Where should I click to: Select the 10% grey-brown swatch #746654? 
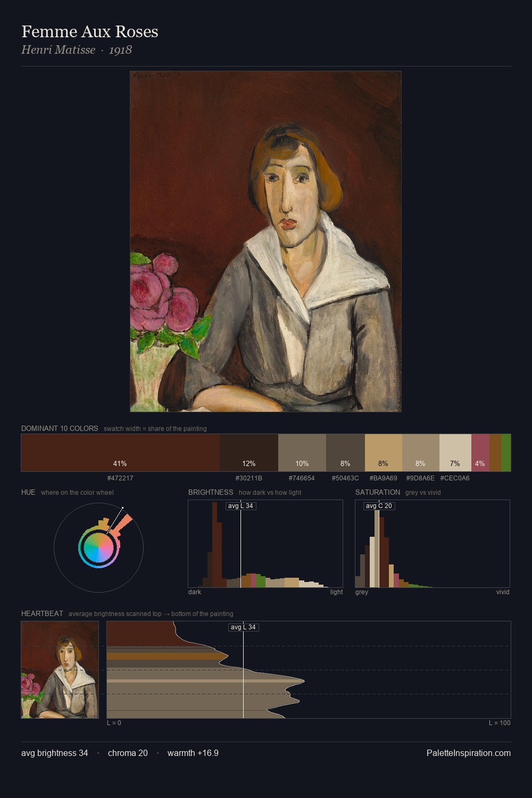tap(302, 453)
